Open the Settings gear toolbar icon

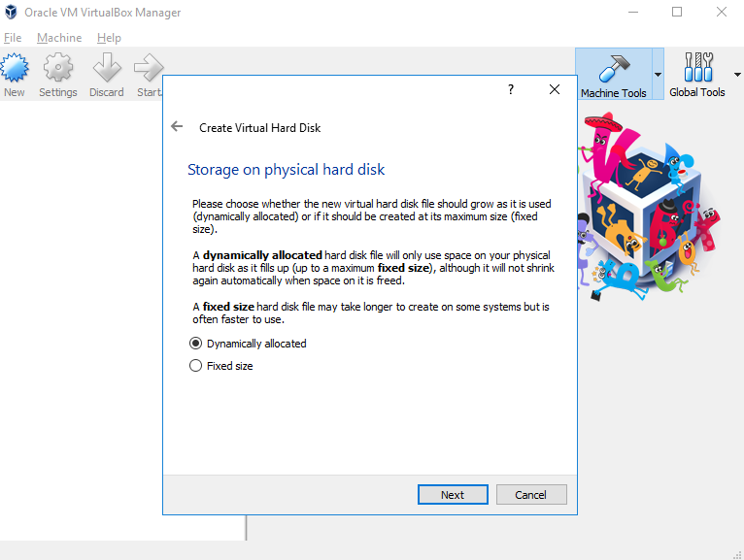[x=58, y=68]
